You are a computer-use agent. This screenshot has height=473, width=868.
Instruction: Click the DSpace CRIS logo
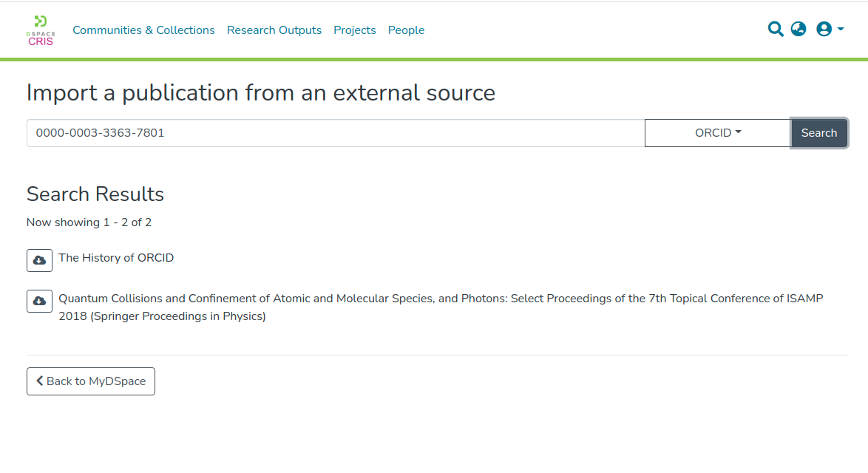[40, 30]
